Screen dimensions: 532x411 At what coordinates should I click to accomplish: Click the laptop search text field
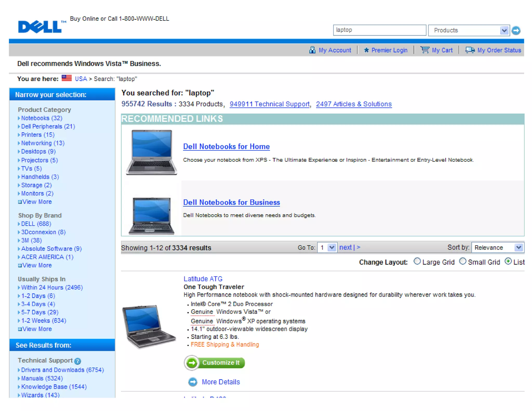[379, 30]
